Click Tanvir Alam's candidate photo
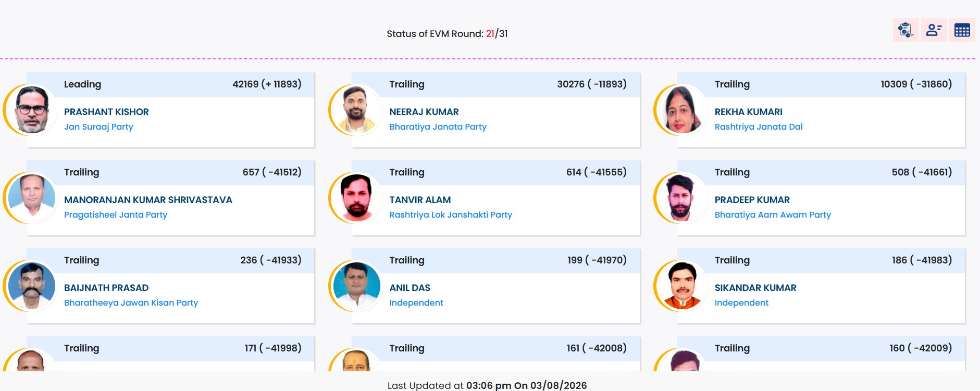 point(357,198)
